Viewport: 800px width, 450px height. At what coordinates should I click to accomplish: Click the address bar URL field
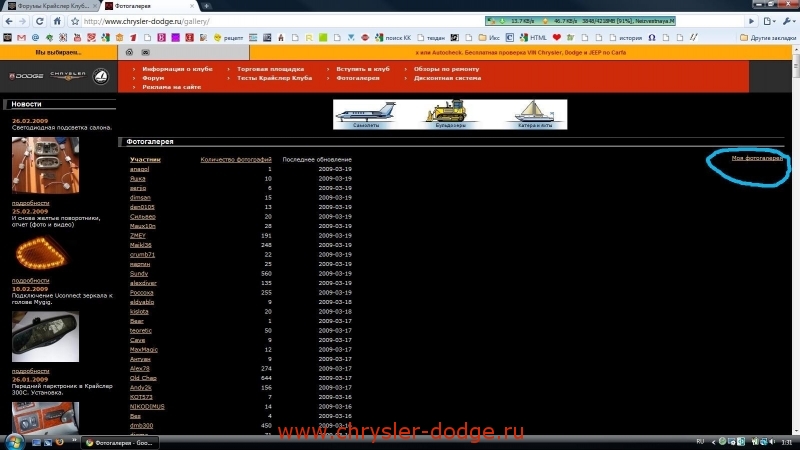coord(283,21)
